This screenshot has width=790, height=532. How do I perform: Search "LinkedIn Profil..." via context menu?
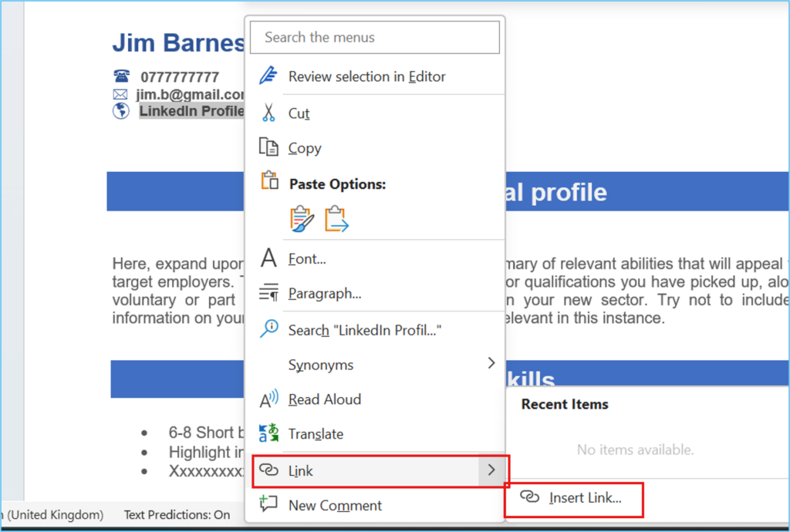click(x=363, y=329)
